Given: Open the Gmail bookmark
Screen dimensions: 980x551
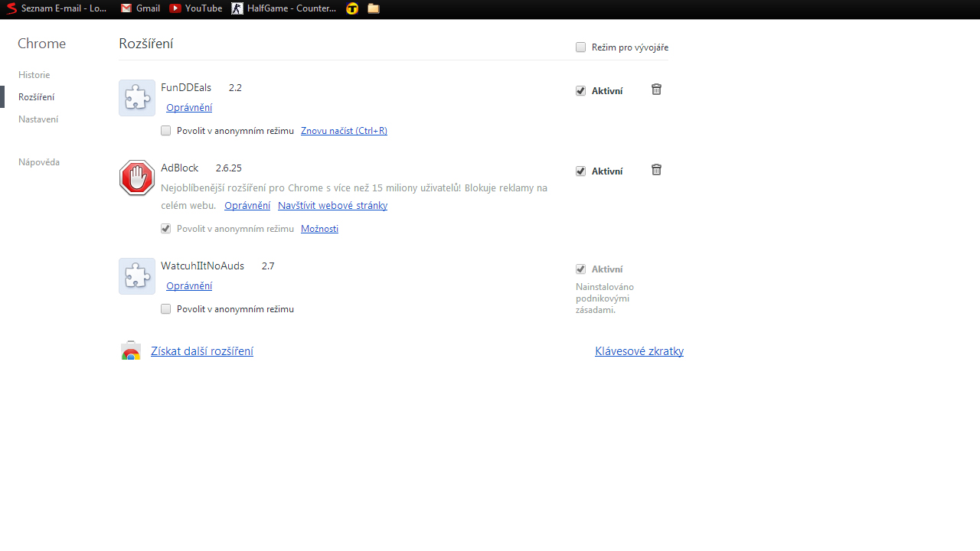Looking at the screenshot, I should click(141, 8).
